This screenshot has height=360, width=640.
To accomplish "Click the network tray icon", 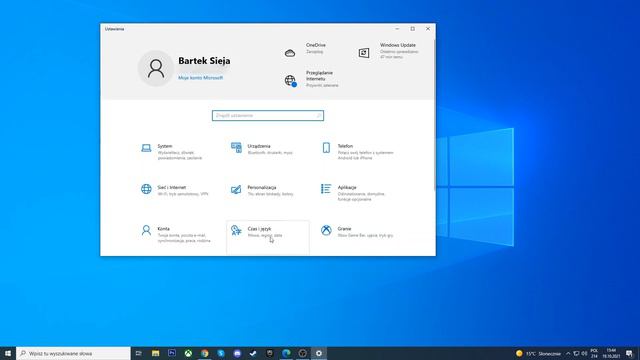I will point(576,353).
